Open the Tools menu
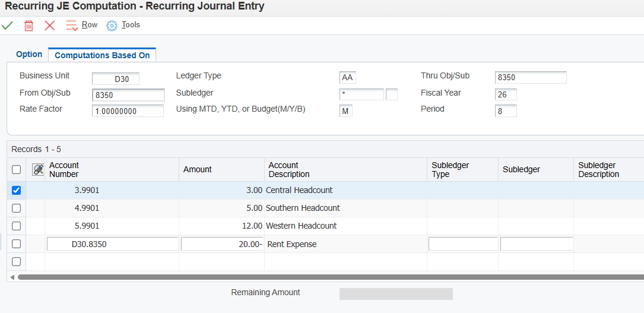644x313 pixels. click(131, 25)
